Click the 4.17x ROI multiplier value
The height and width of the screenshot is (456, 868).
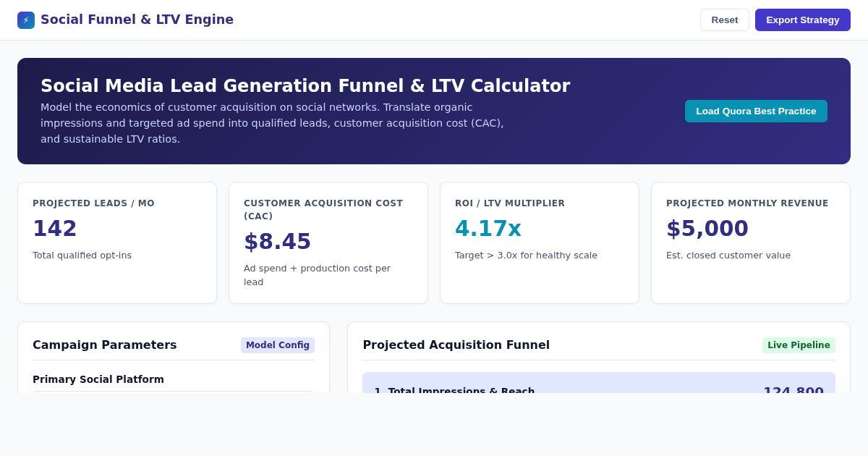(x=488, y=229)
